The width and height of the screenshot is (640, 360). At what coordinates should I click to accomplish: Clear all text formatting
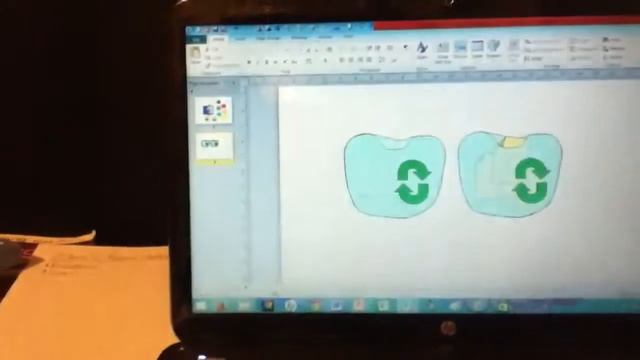point(329,49)
